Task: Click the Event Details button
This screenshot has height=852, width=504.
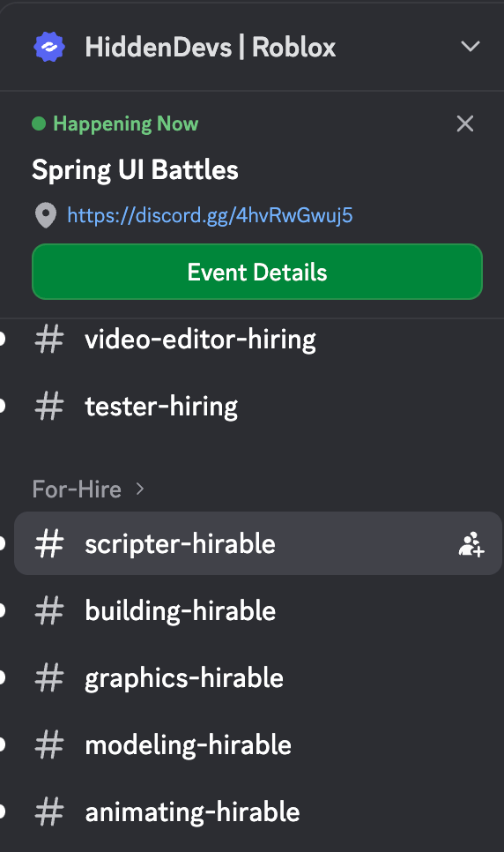Action: (x=257, y=272)
